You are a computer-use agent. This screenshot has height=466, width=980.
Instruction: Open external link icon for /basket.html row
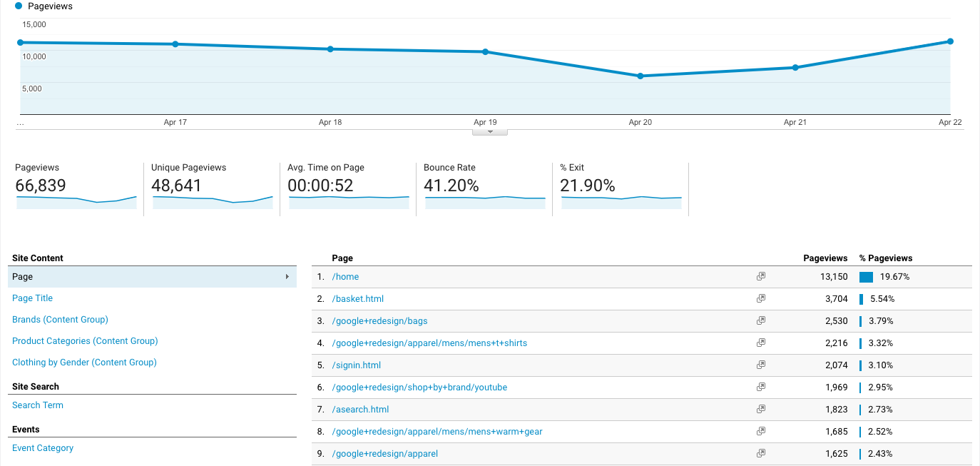(x=761, y=298)
